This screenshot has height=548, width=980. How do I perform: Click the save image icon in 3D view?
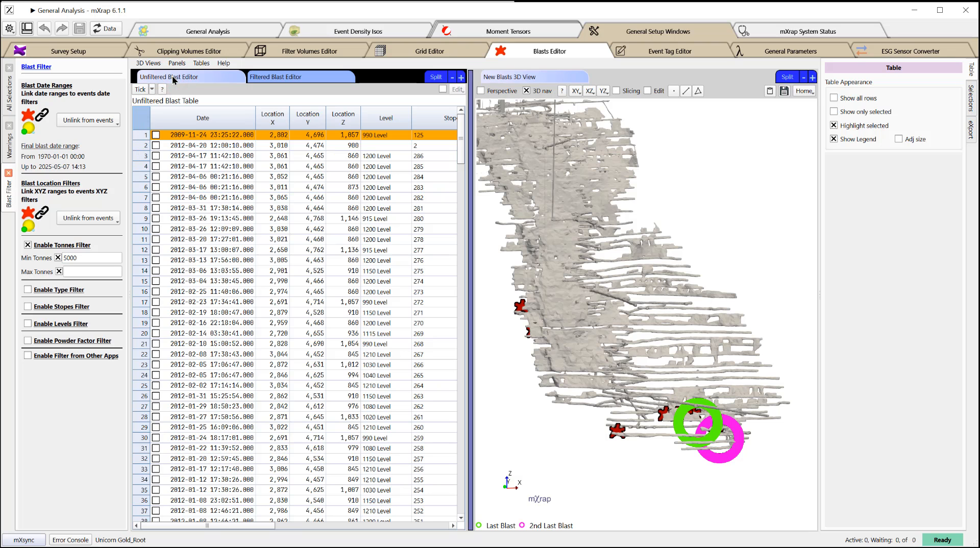pos(785,91)
